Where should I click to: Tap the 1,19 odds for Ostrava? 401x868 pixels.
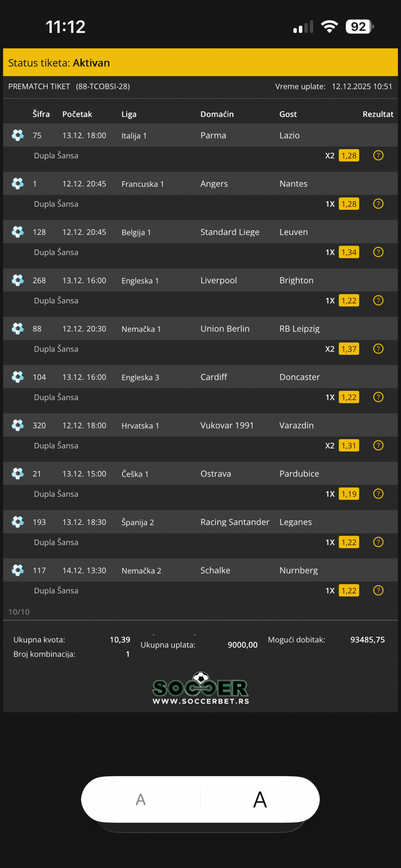click(349, 494)
